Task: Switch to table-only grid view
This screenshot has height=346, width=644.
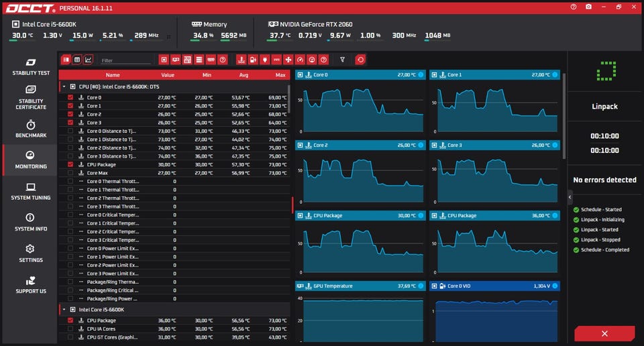Action: [x=76, y=60]
